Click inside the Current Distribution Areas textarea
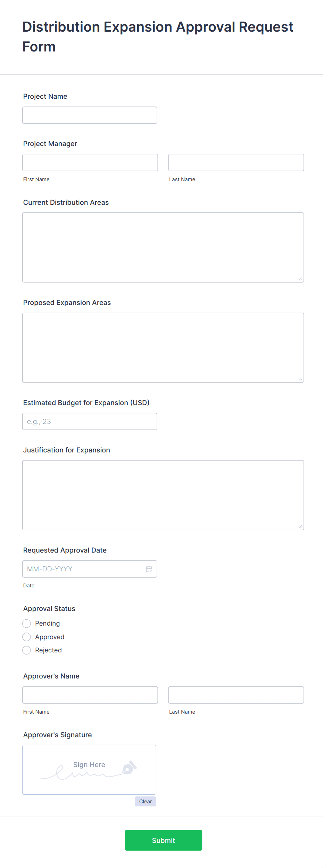323x868 pixels. [163, 247]
